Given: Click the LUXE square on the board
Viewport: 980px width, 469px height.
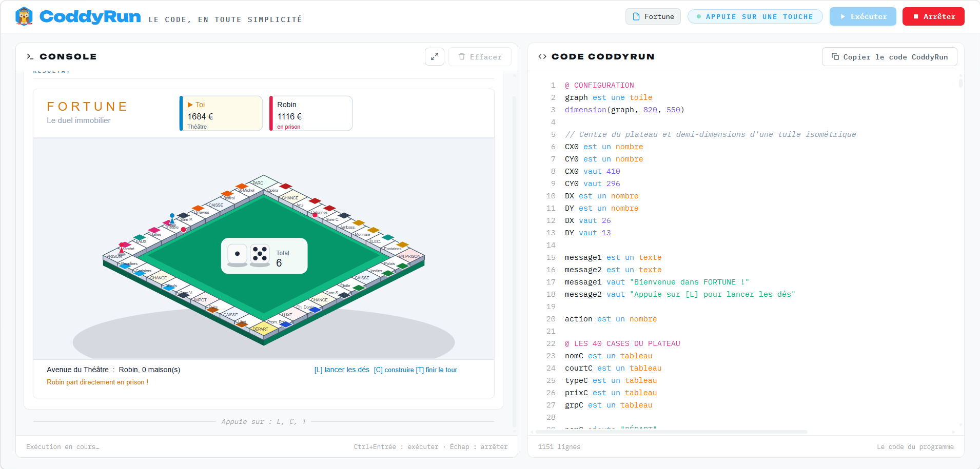Looking at the screenshot, I should (x=293, y=314).
